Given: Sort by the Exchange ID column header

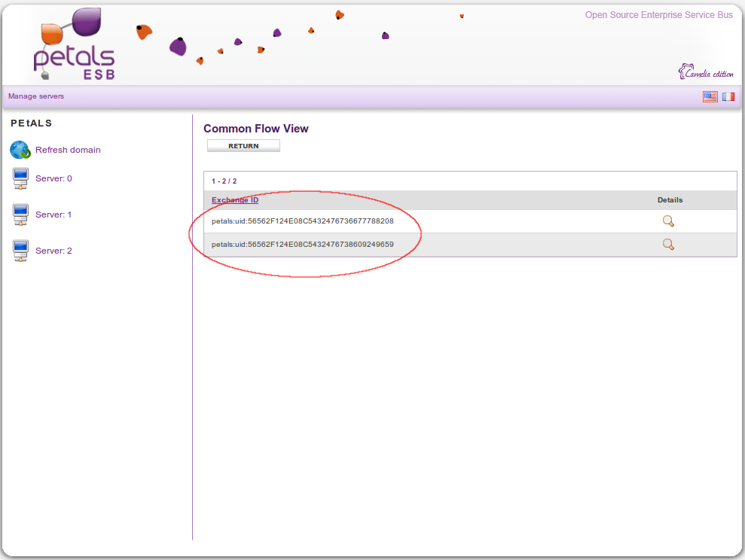Looking at the screenshot, I should [235, 200].
